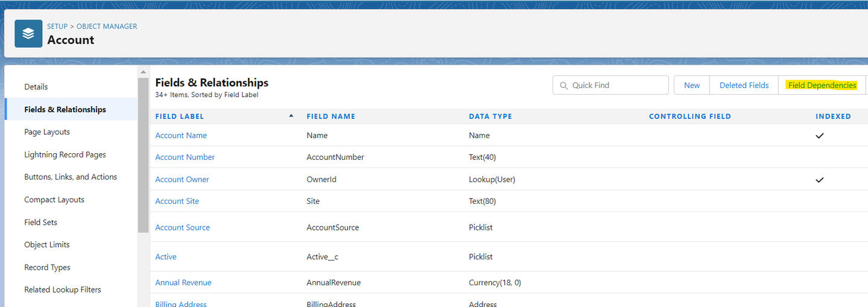Open the Account Source field link

182,227
